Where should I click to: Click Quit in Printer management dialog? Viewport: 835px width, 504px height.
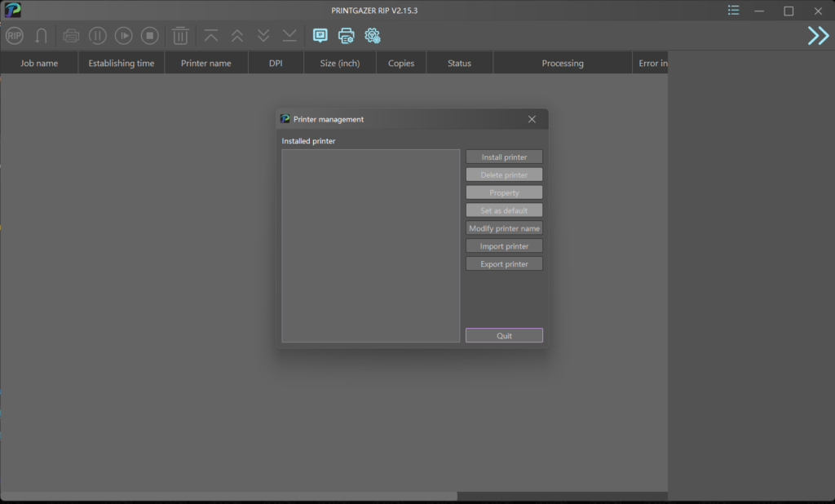tap(504, 335)
